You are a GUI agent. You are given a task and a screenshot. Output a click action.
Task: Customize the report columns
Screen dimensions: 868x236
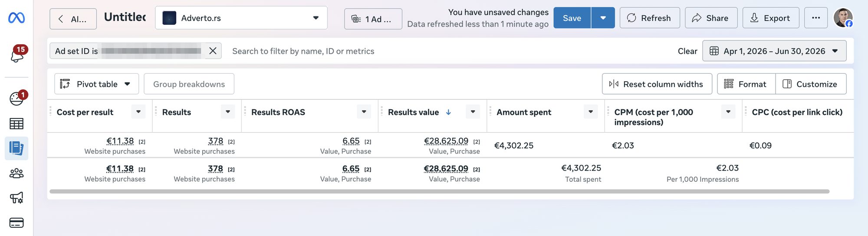coord(811,84)
